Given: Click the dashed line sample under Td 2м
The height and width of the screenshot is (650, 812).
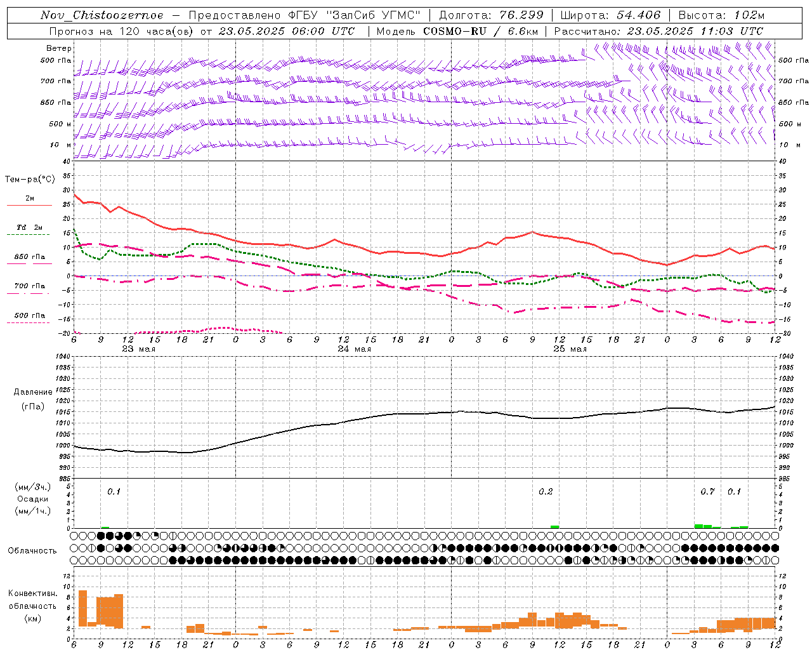Looking at the screenshot, I should tap(29, 234).
